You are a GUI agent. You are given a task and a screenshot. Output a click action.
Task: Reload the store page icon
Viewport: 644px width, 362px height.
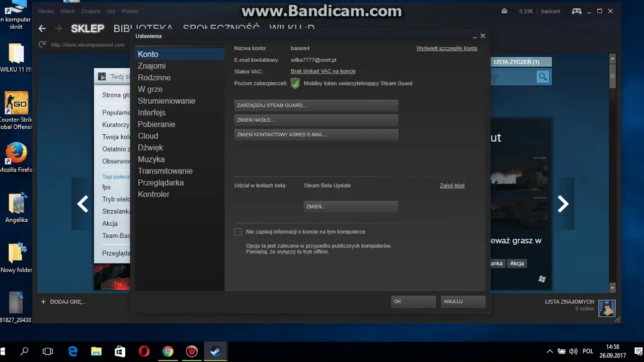(x=42, y=45)
